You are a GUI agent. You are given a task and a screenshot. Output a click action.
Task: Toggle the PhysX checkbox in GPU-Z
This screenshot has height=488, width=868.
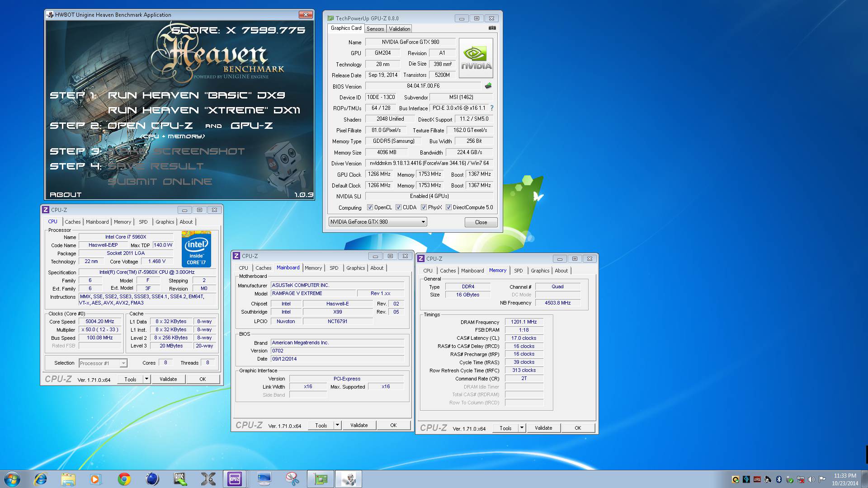(424, 207)
